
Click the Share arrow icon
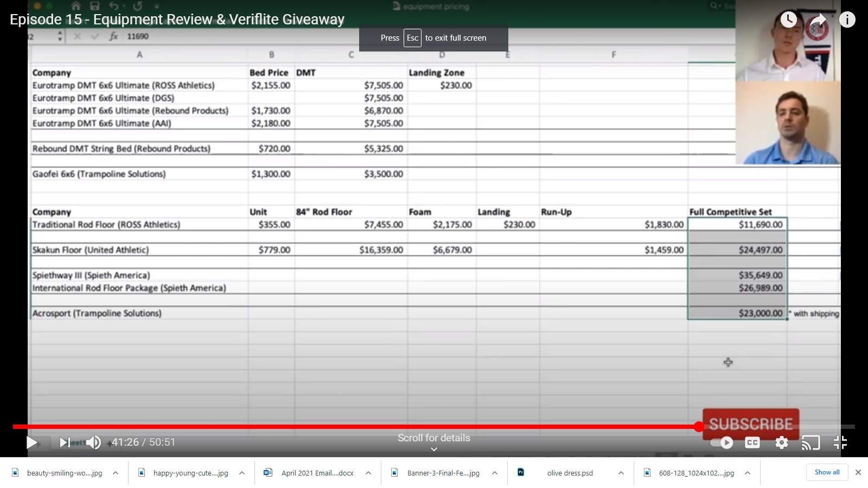click(818, 20)
